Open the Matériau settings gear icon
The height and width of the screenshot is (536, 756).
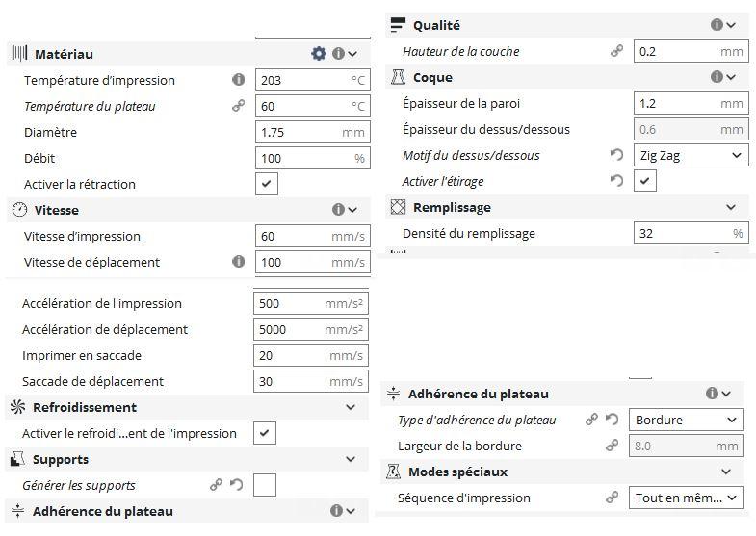click(318, 54)
